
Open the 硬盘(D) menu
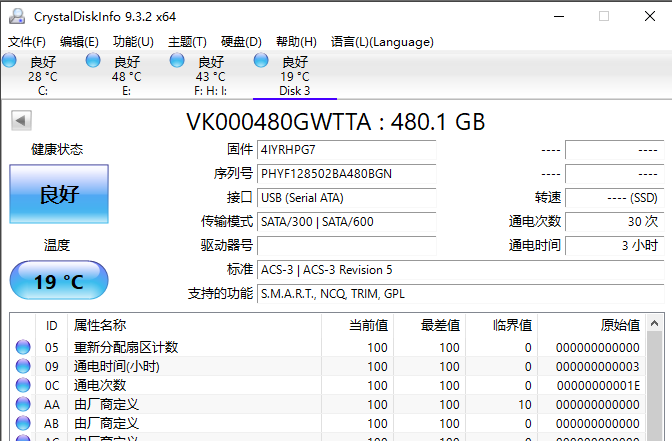click(x=241, y=41)
